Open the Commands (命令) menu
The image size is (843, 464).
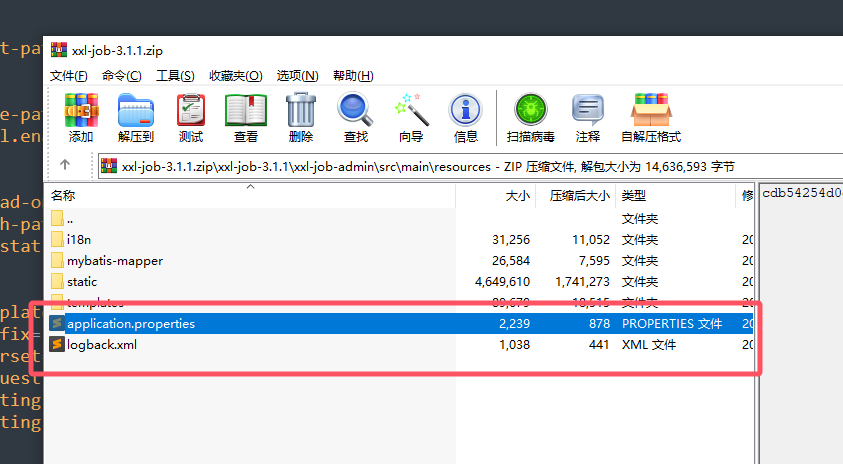[121, 76]
